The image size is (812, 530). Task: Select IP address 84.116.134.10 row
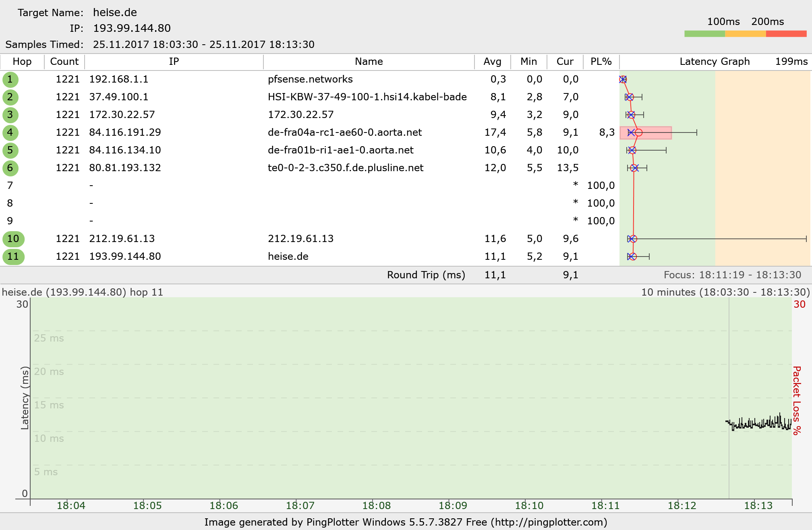(125, 150)
